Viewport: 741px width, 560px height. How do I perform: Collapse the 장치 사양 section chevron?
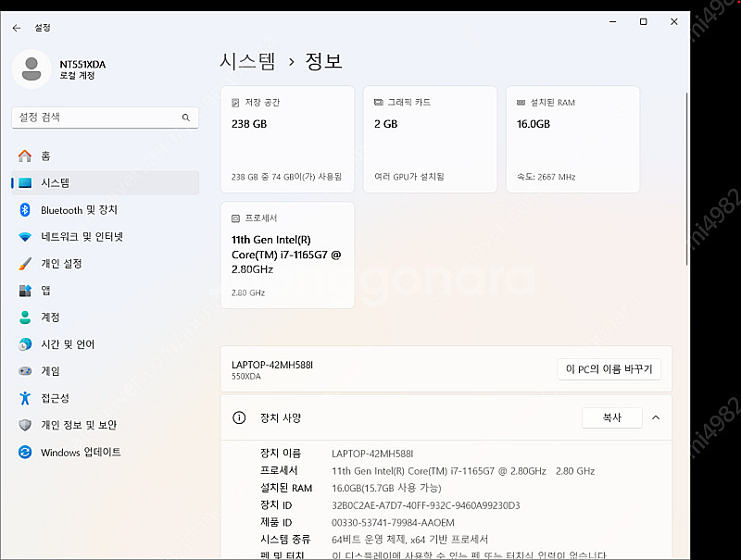(x=656, y=417)
